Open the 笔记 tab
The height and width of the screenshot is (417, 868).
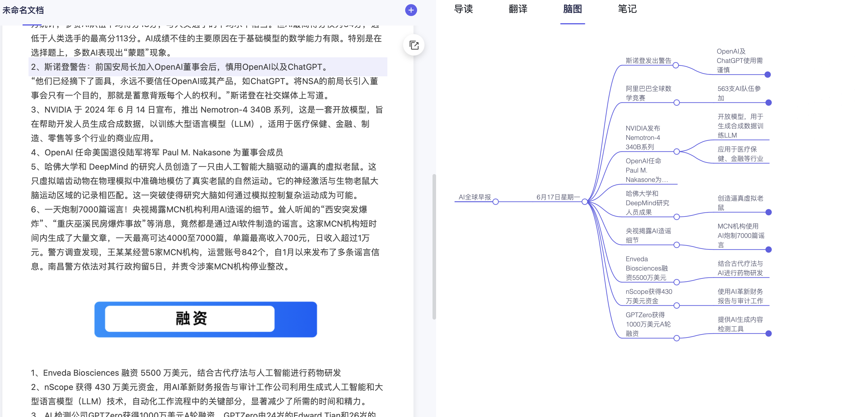[627, 9]
